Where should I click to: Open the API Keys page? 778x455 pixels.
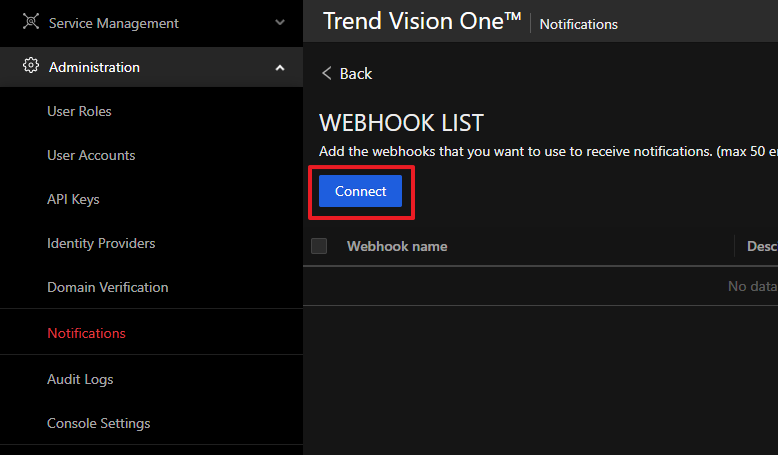73,199
